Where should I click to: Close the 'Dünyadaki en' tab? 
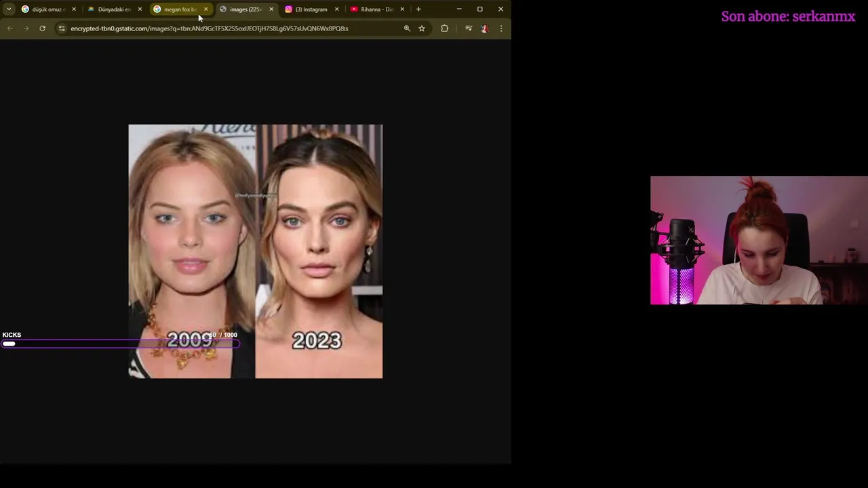(x=140, y=9)
